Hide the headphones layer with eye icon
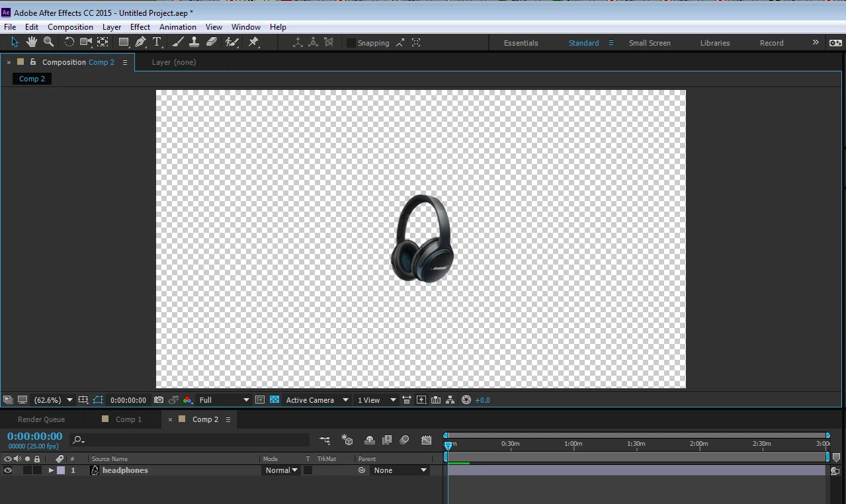The height and width of the screenshot is (504, 846). (x=8, y=470)
